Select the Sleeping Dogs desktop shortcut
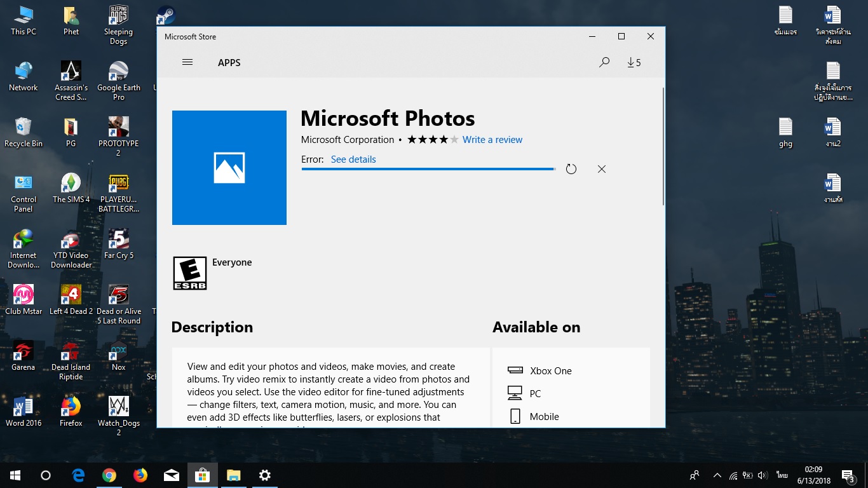The image size is (868, 488). tap(118, 25)
